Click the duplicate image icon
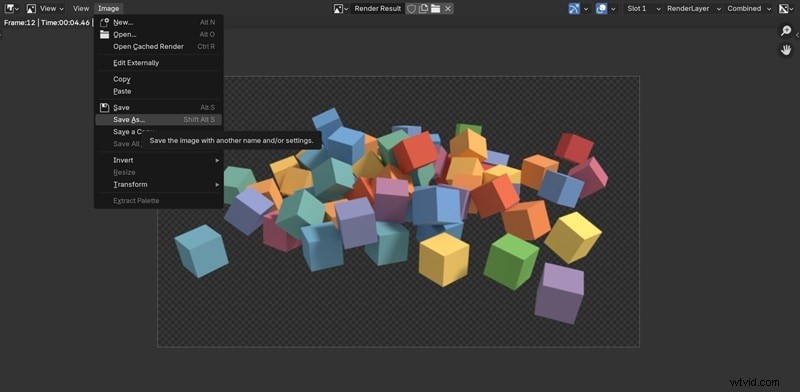Viewport: 800px width, 392px height. coord(423,8)
